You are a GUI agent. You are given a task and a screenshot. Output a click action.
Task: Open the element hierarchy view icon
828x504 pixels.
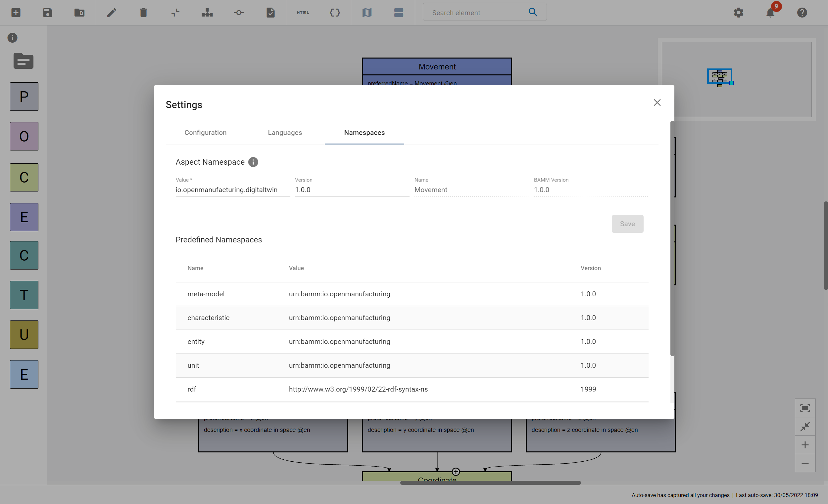click(207, 12)
